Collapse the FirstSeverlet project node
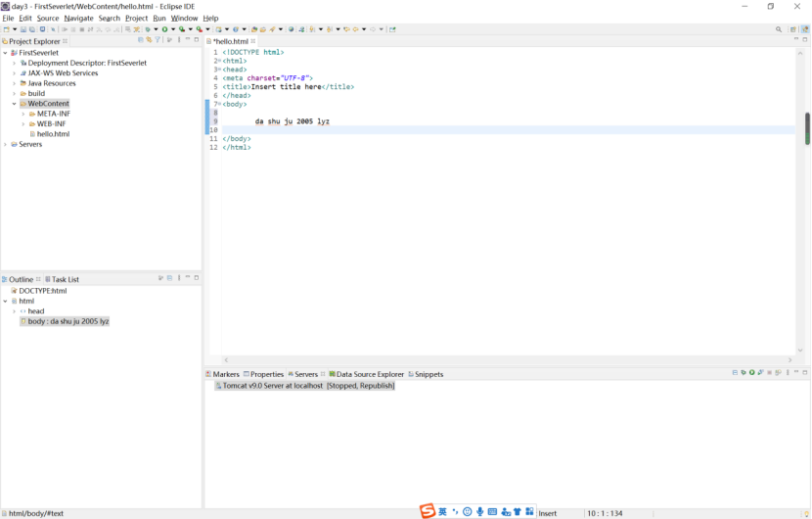The height and width of the screenshot is (519, 812). click(x=5, y=53)
